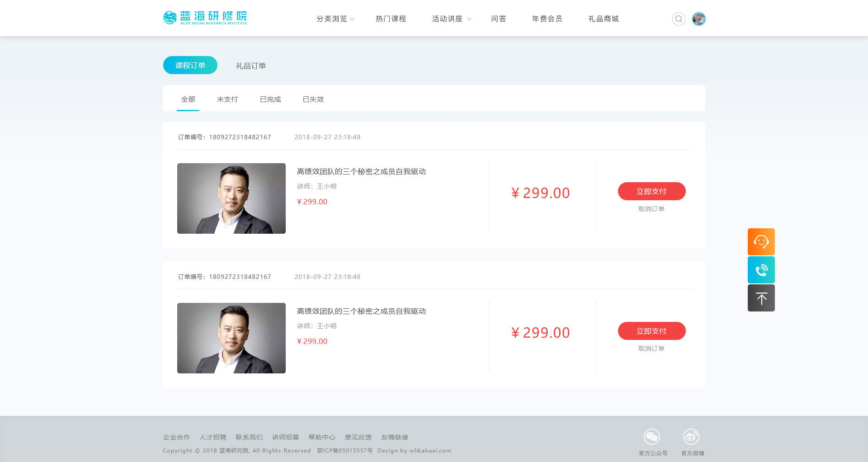
Task: Go to 礼品商城 in navigation
Action: (603, 19)
